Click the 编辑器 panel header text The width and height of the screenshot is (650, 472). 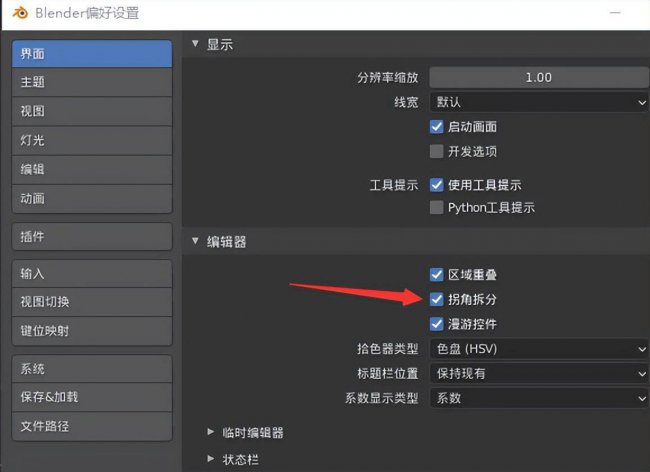click(226, 242)
